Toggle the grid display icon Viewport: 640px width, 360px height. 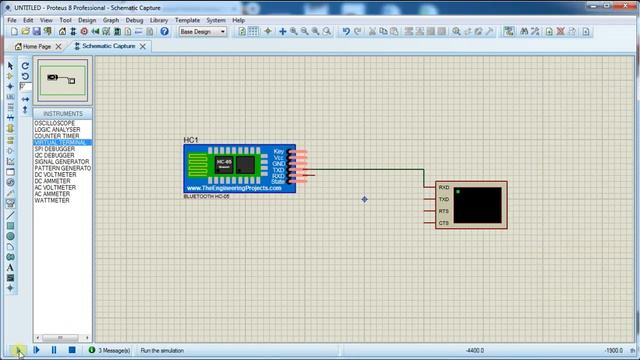(253, 31)
